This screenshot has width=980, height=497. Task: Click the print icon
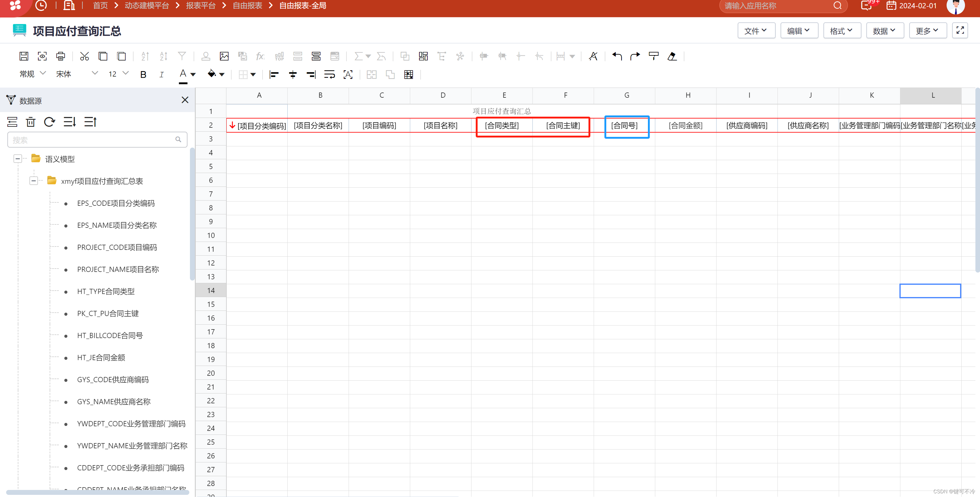coord(60,56)
